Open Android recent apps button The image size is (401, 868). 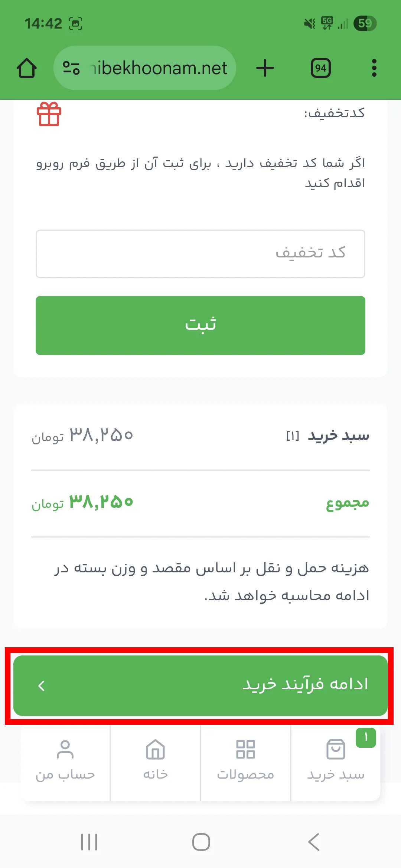pos(89,842)
